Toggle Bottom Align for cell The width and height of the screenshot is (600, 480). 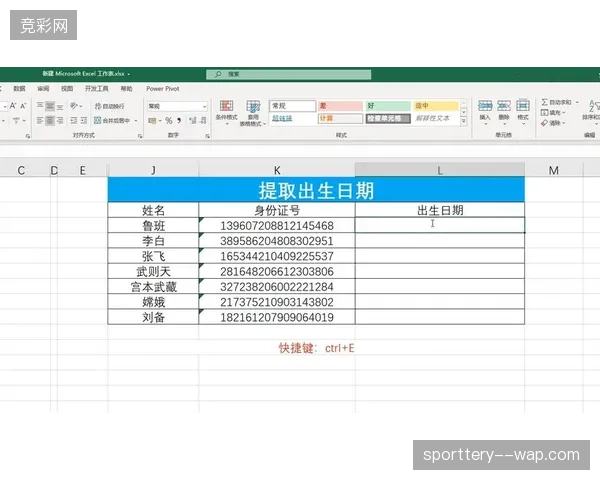coord(60,106)
